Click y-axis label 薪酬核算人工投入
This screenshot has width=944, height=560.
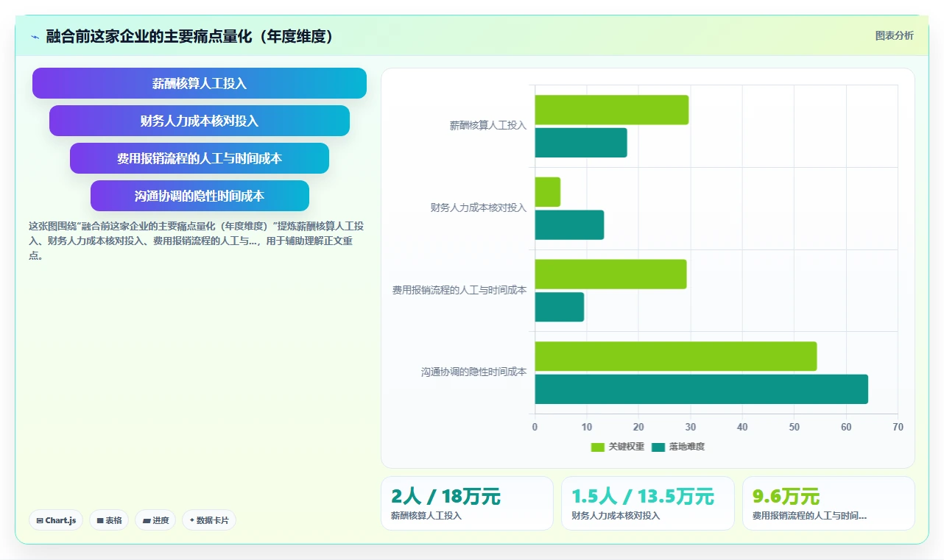coord(488,126)
